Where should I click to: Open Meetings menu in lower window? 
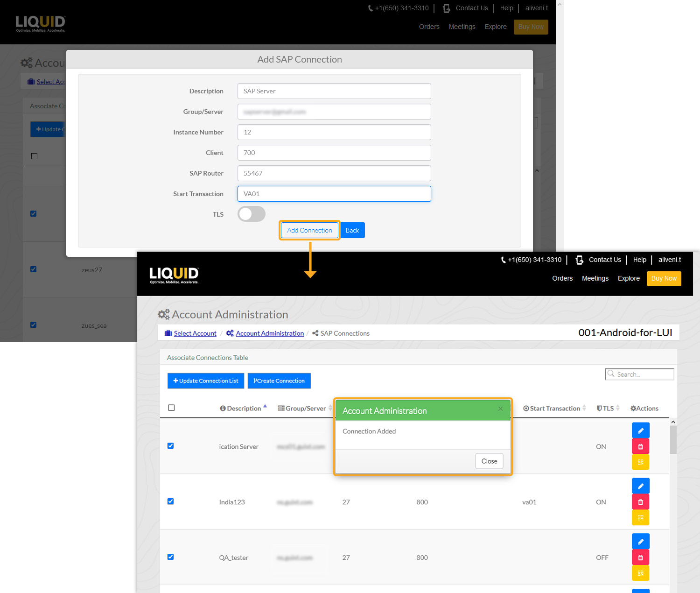pyautogui.click(x=595, y=278)
